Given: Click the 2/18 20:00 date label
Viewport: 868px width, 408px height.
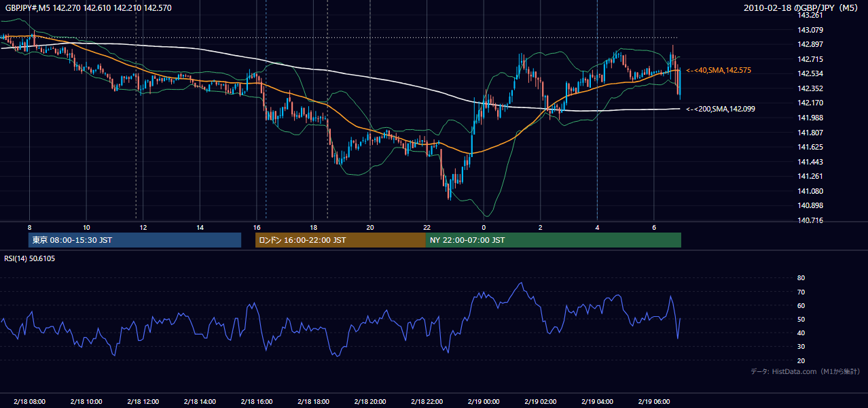Looking at the screenshot, I should pyautogui.click(x=370, y=401).
